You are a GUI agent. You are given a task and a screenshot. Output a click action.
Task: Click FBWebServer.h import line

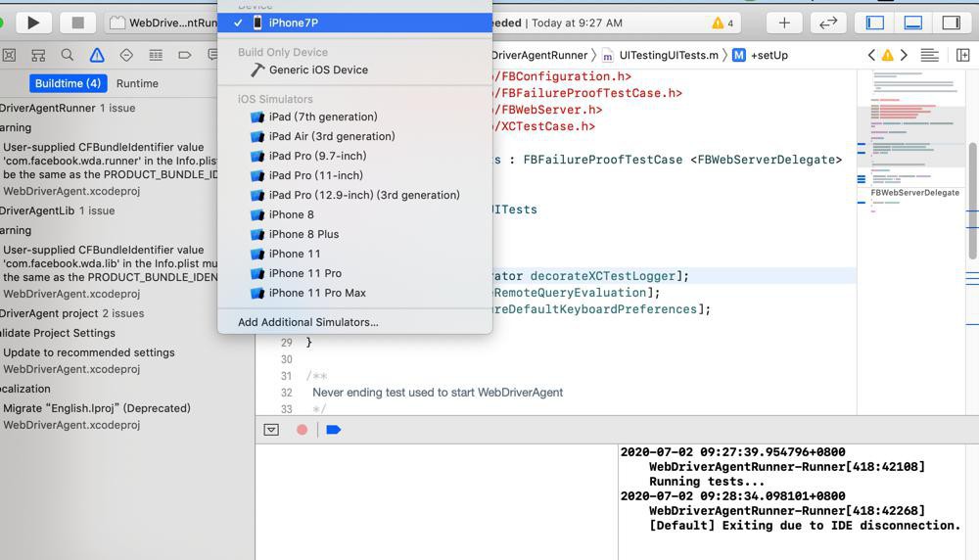click(x=547, y=110)
